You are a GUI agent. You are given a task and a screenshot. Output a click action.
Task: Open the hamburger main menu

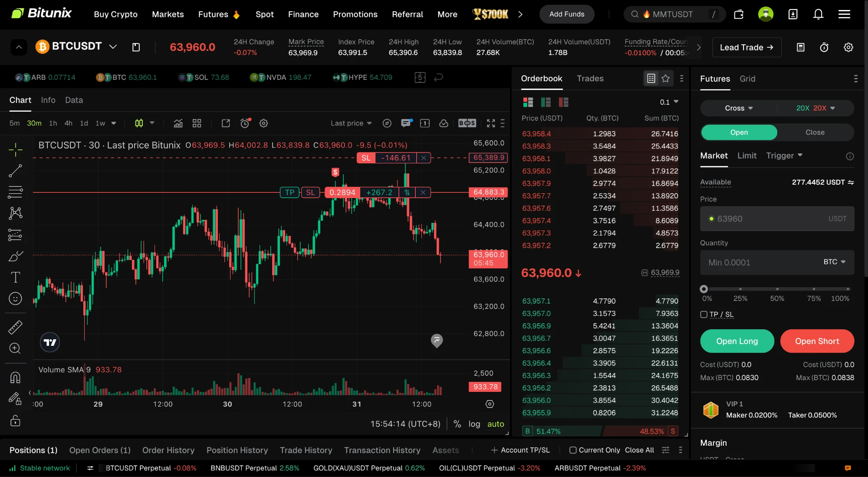tap(844, 14)
